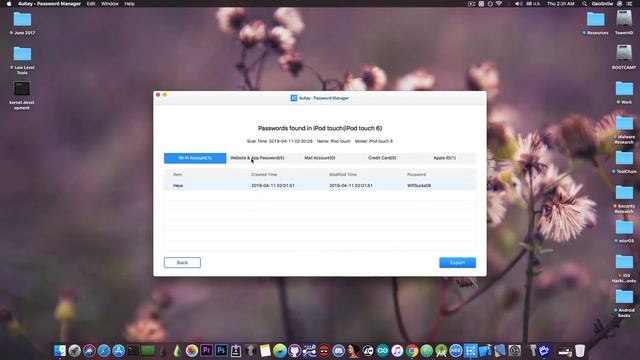Open Google Chrome from the dock

tap(412, 350)
